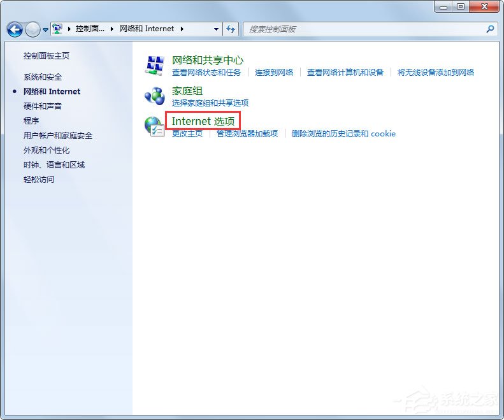
Task: Click the Internet 选项 heading link
Action: click(x=203, y=121)
